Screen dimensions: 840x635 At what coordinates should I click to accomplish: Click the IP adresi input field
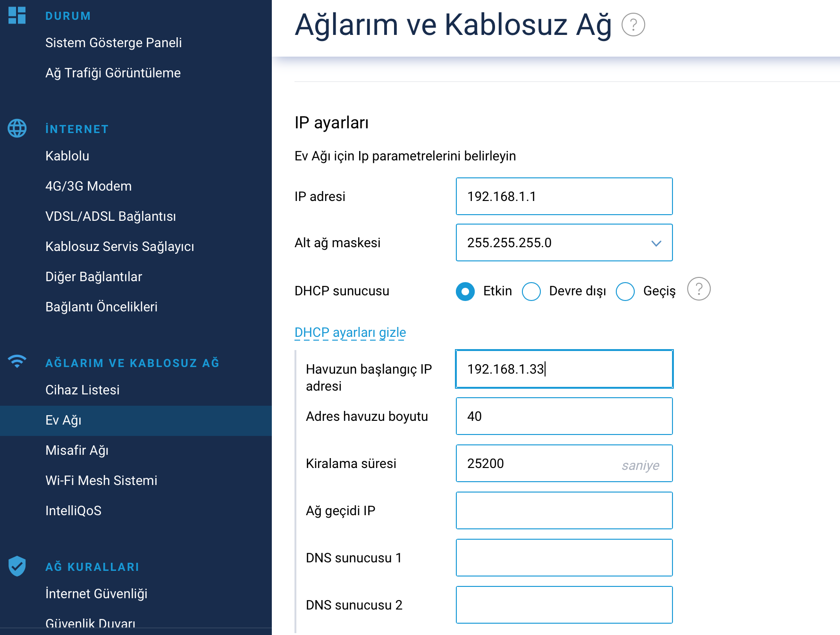(564, 196)
